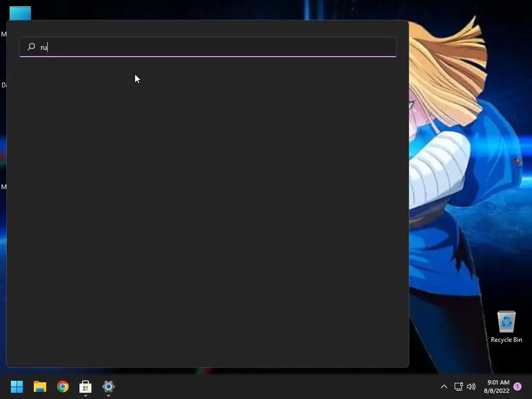Show hidden tray icons chevron

tap(444, 387)
